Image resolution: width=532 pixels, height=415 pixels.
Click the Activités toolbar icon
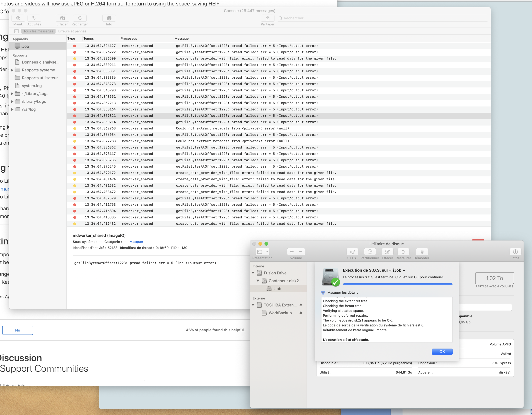coord(34,18)
